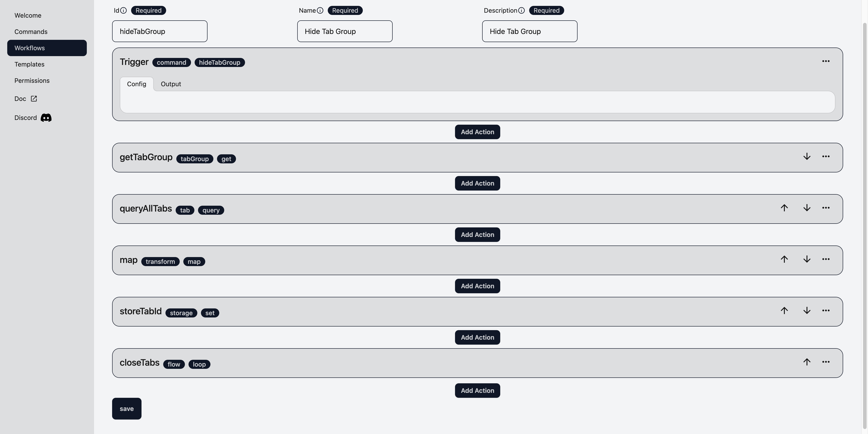Click the Discord icon in the sidebar
The width and height of the screenshot is (868, 434).
pyautogui.click(x=46, y=117)
